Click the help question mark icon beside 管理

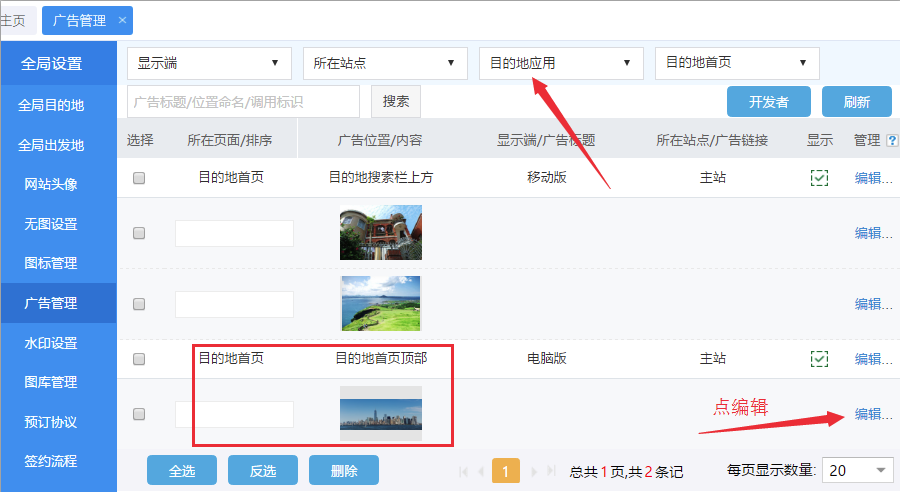point(892,140)
